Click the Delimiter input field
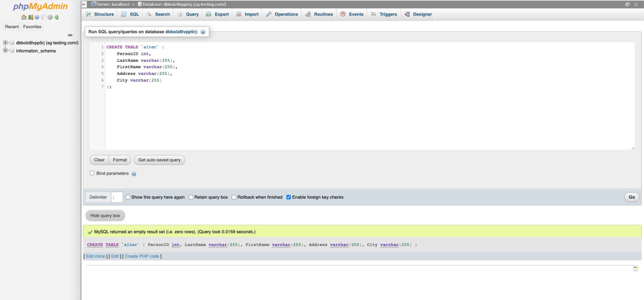Image resolution: width=644 pixels, height=300 pixels. click(x=117, y=197)
